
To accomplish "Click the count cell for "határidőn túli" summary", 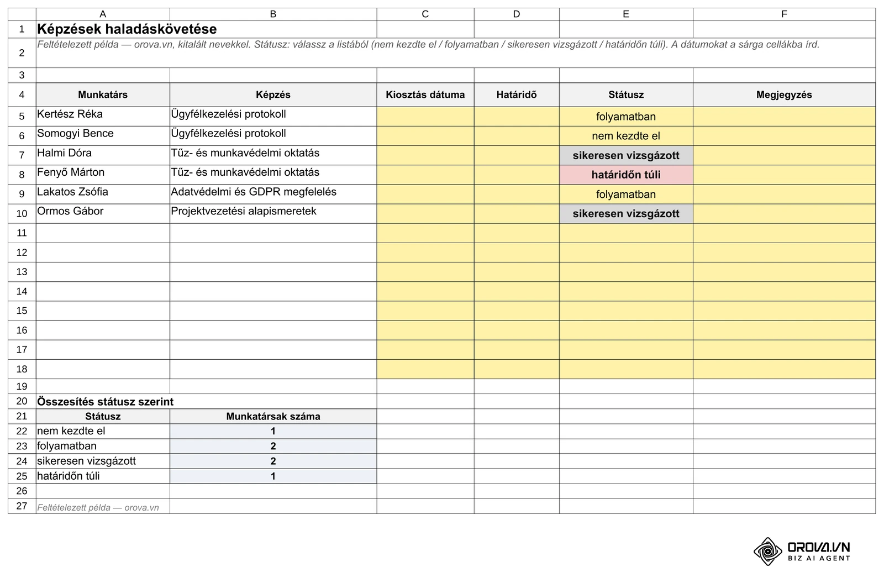I will tap(273, 476).
